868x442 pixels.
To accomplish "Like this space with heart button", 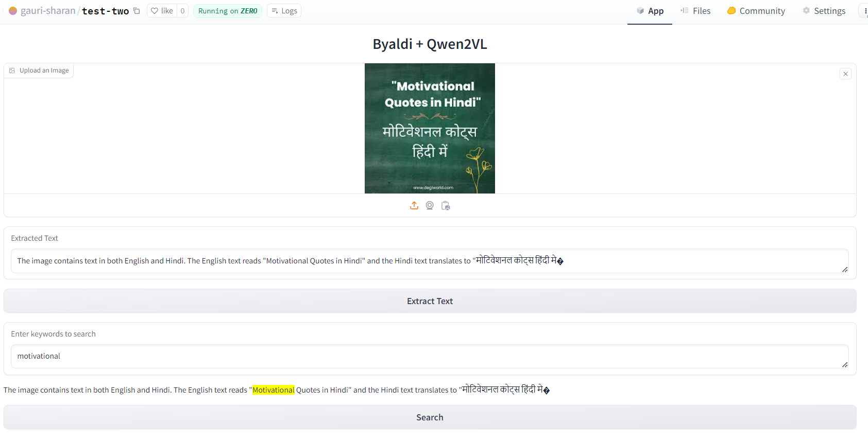I will [x=162, y=11].
